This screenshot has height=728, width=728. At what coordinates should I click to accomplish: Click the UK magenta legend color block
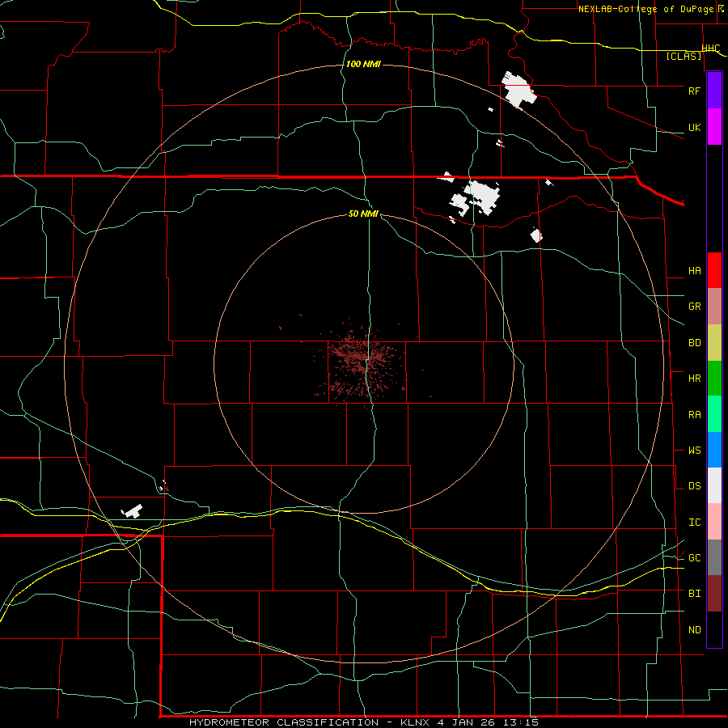click(x=714, y=127)
